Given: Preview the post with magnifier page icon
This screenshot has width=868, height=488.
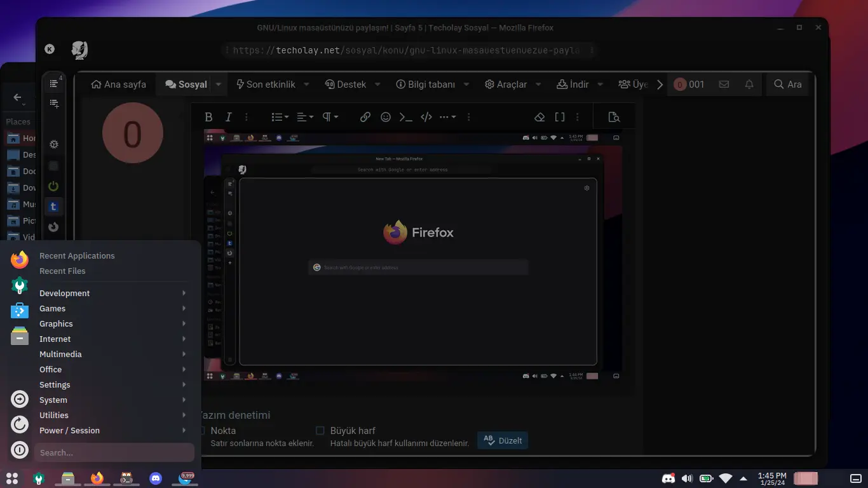Looking at the screenshot, I should coord(613,117).
